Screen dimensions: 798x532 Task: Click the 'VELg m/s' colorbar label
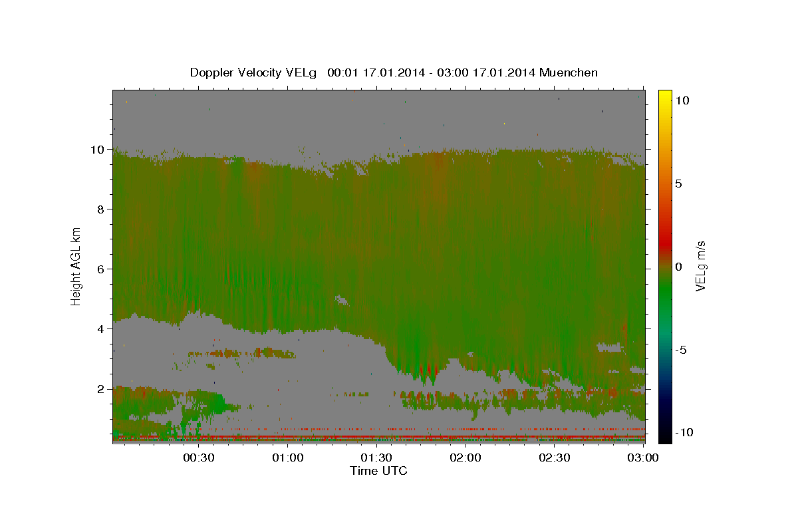[700, 267]
